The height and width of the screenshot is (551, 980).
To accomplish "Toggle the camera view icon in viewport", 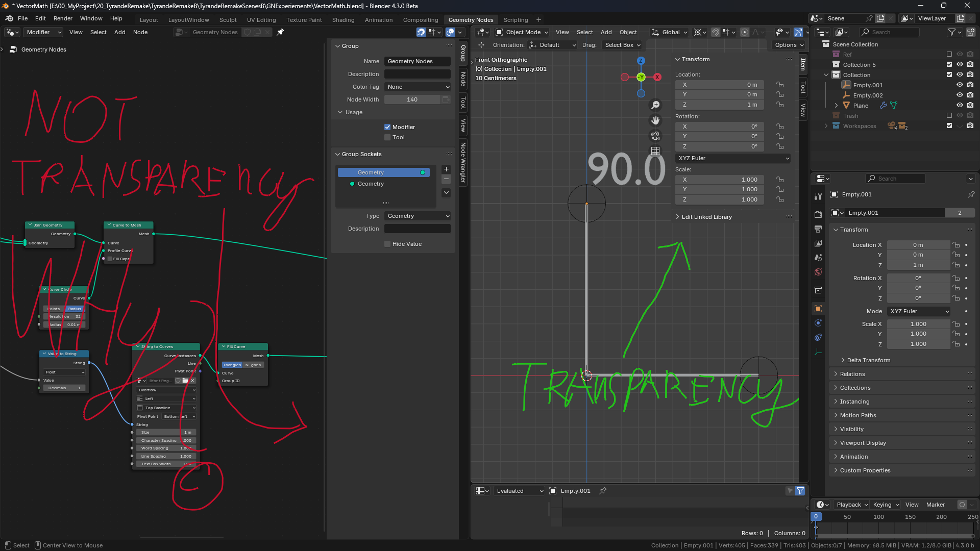I will tap(655, 136).
